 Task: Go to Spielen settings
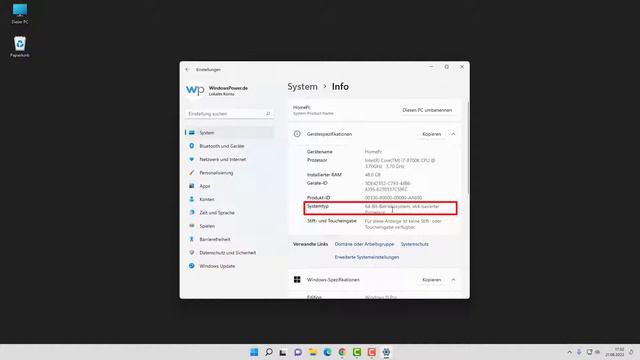point(229,226)
